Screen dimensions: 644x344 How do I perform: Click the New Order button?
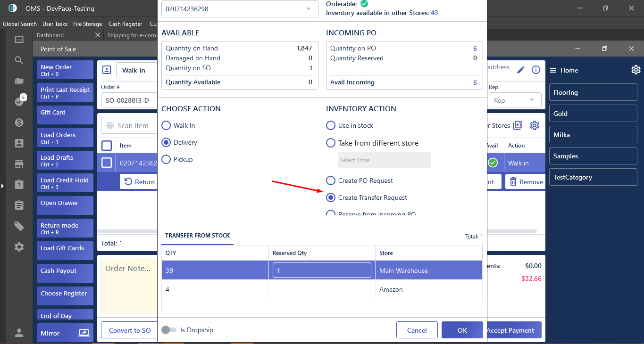click(x=65, y=70)
